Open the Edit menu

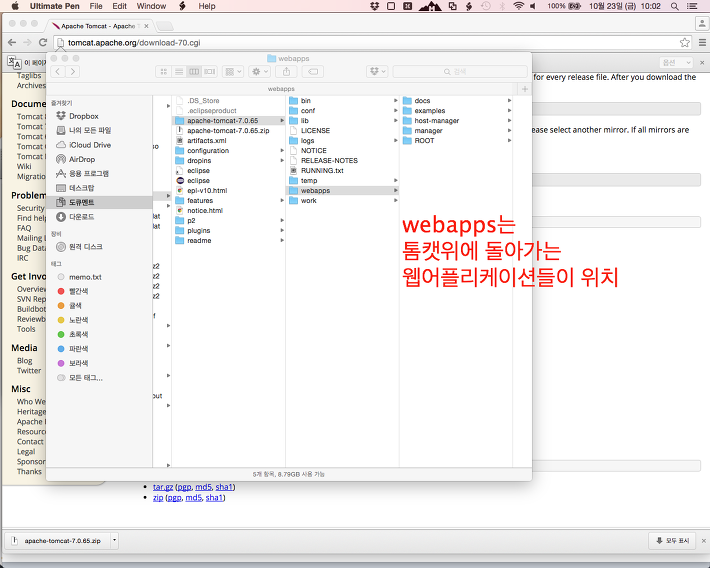(x=120, y=6)
